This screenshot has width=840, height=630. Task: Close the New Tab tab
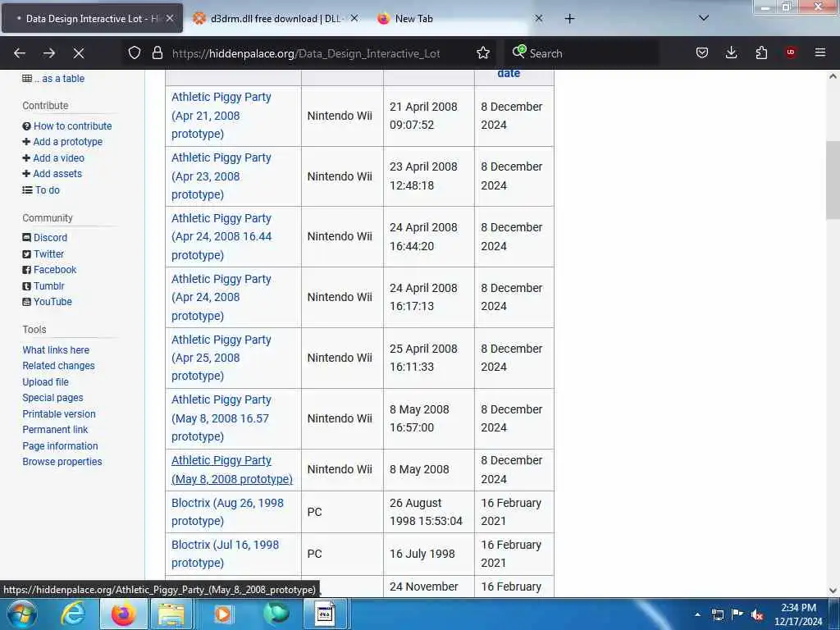539,19
